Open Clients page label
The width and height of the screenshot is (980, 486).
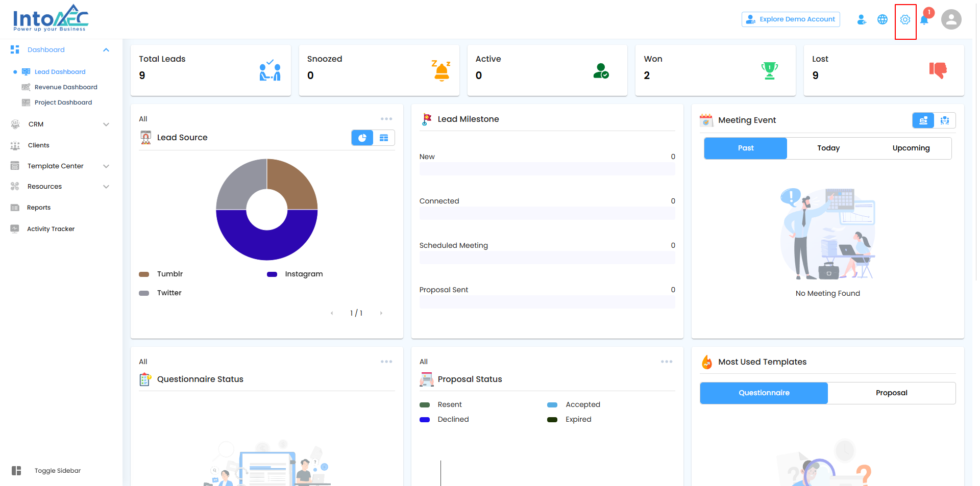tap(39, 145)
